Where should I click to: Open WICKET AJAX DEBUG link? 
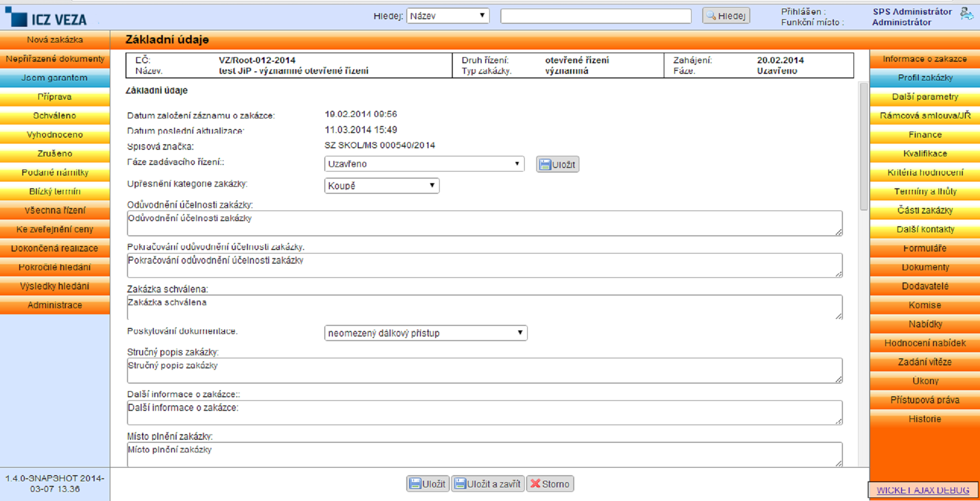[x=923, y=490]
